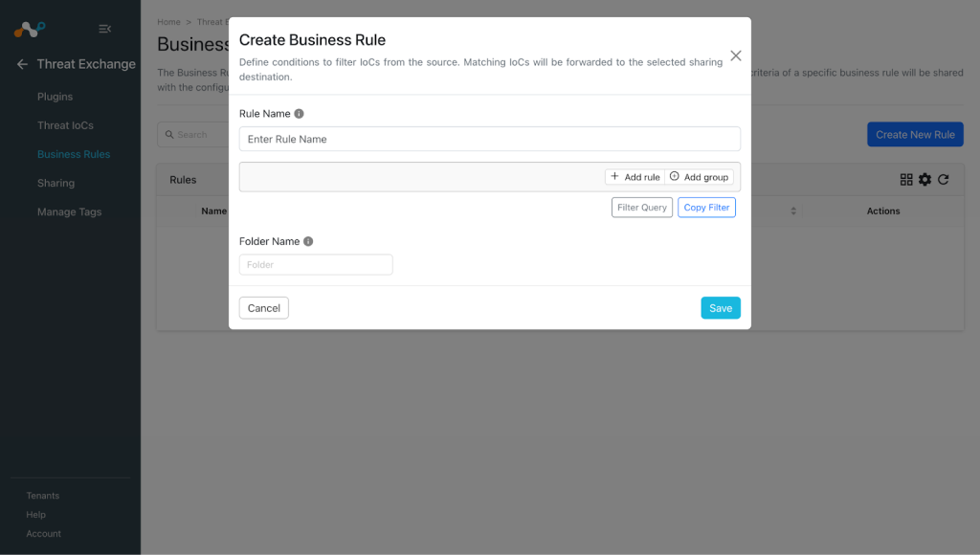
Task: Click the Folder Name info icon
Action: pos(308,241)
